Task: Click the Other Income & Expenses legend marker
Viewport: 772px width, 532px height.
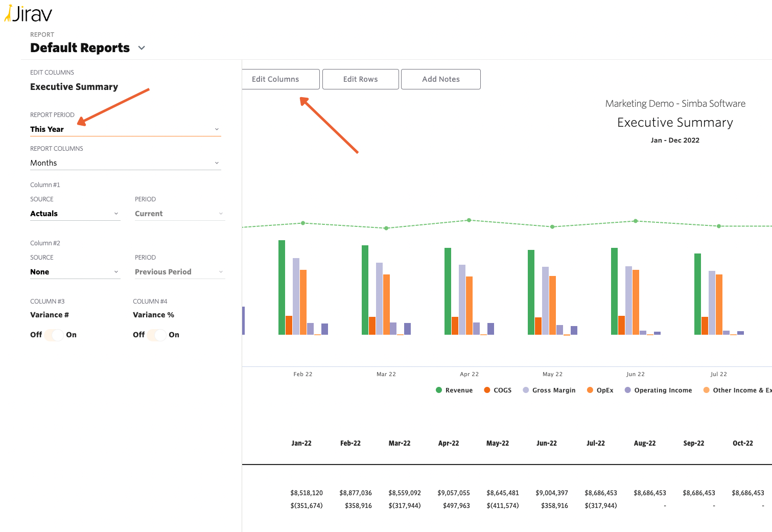Action: point(707,390)
